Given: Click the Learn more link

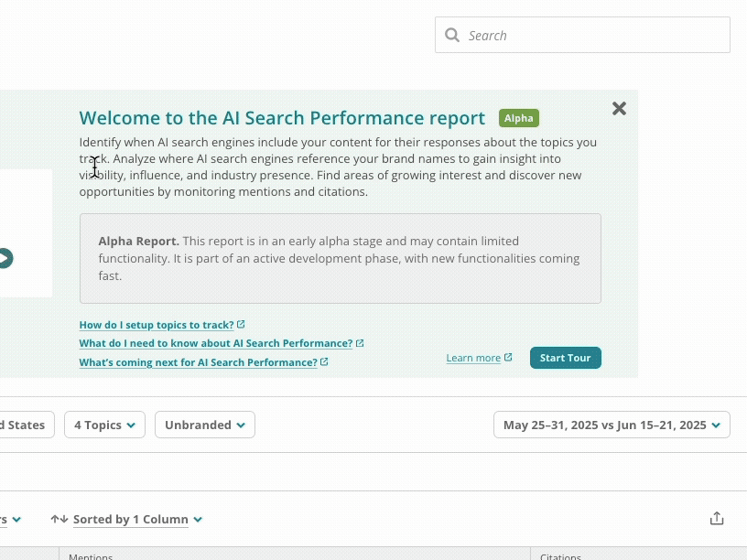Looking at the screenshot, I should [473, 358].
